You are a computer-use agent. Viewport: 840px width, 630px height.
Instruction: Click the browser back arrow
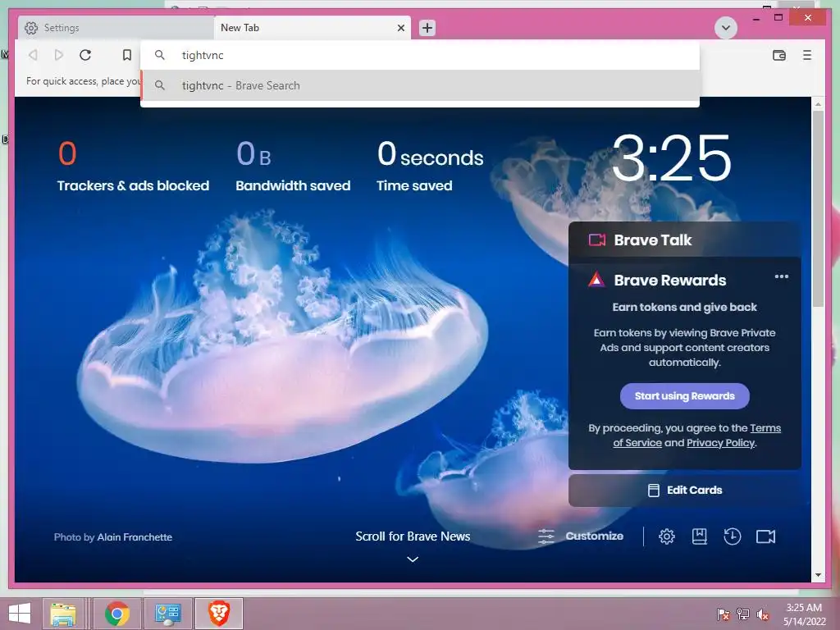(x=33, y=55)
